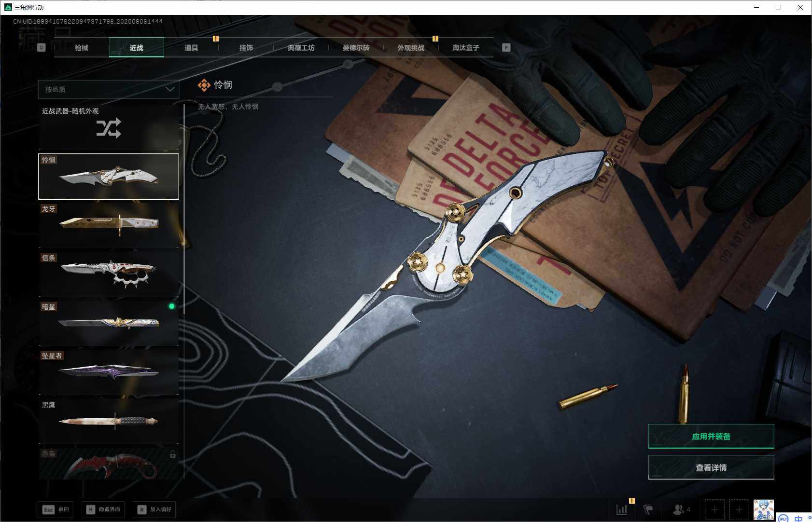Viewport: 812px width, 522px height.
Task: Open the 道具 tab
Action: pyautogui.click(x=192, y=48)
